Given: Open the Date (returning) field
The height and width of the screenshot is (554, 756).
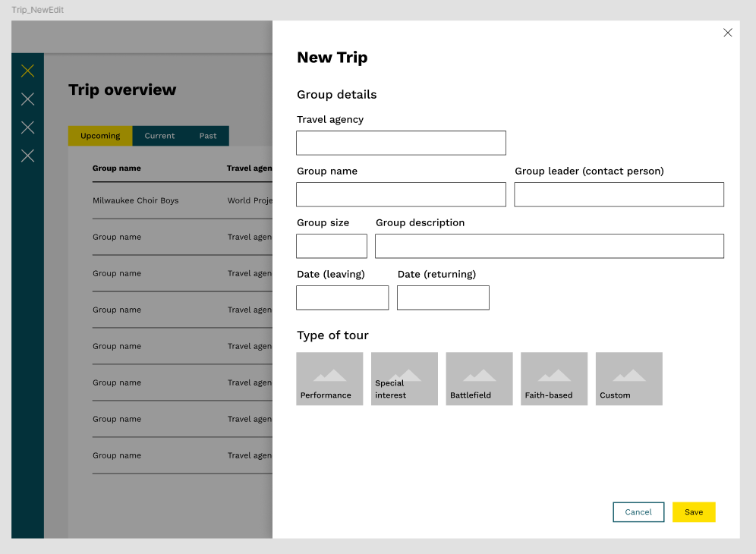Looking at the screenshot, I should click(443, 297).
